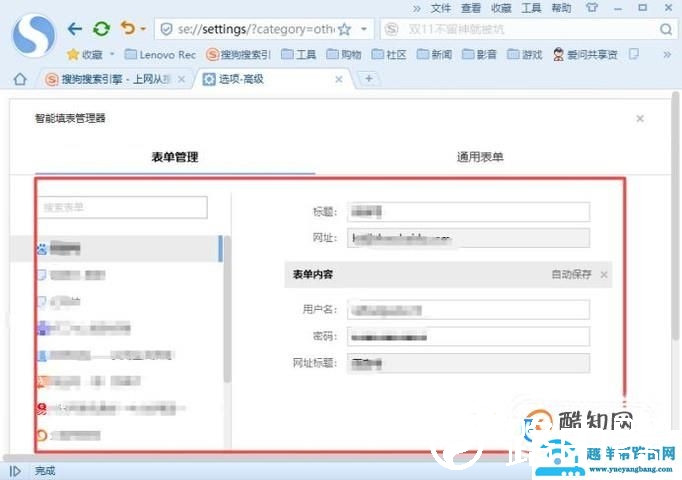
Task: Reload the page with the green refresh icon
Action: tap(101, 29)
